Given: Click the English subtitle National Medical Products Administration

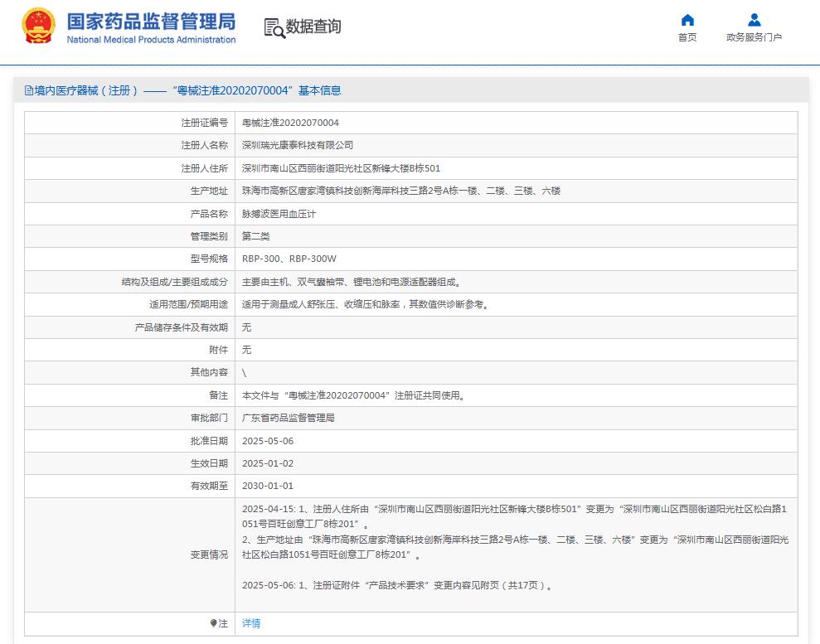Looking at the screenshot, I should [151, 40].
